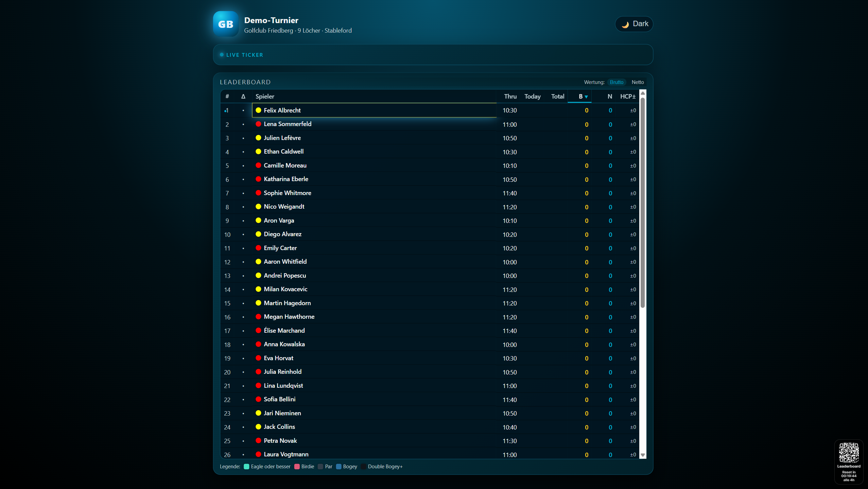Click the scrollbar up arrow
This screenshot has height=489, width=868.
tap(643, 93)
